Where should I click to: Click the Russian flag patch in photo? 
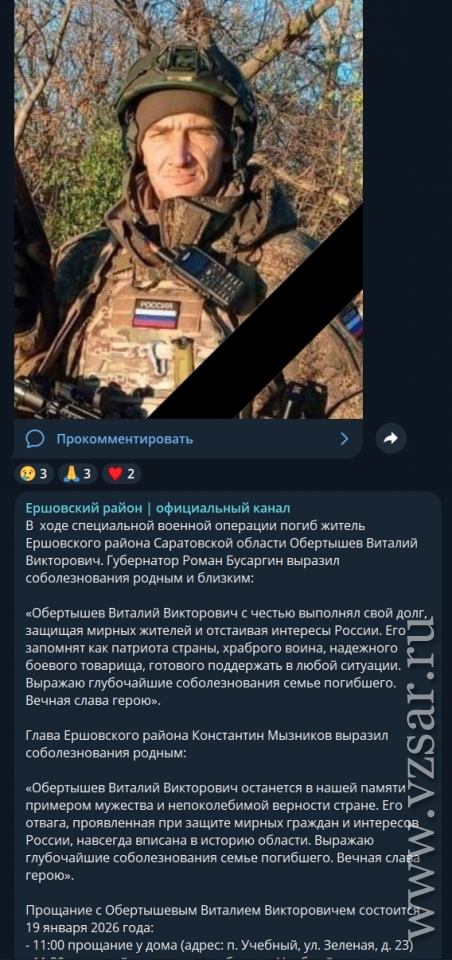[x=156, y=314]
